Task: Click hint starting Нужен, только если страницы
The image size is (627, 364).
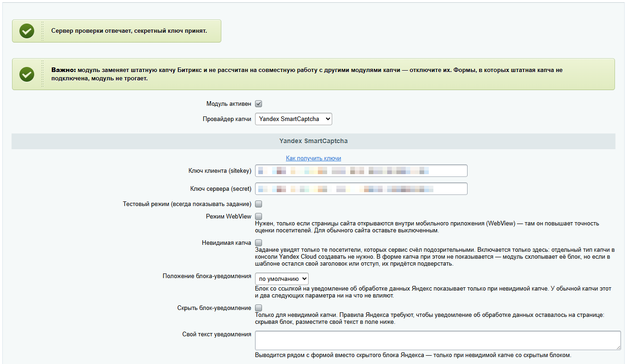Action: [427, 227]
